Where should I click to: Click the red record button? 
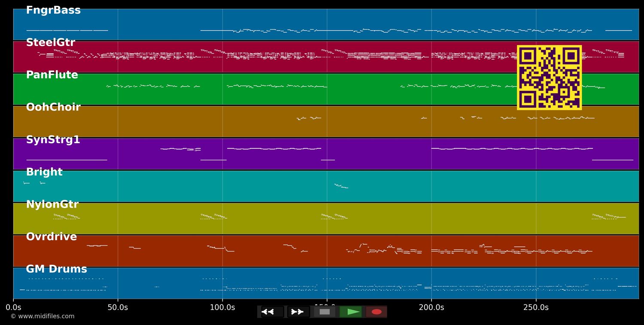377,312
